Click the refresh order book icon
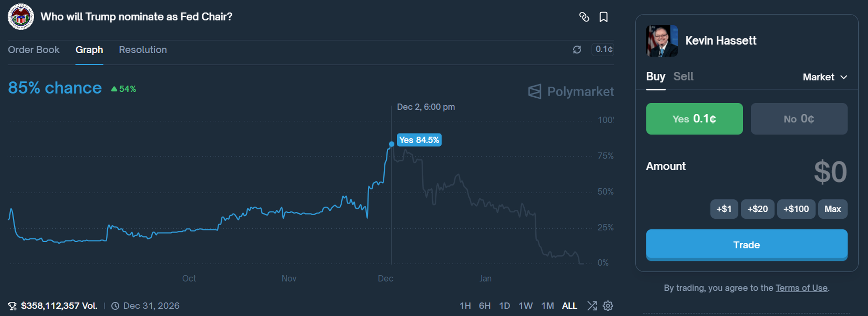 coord(577,50)
